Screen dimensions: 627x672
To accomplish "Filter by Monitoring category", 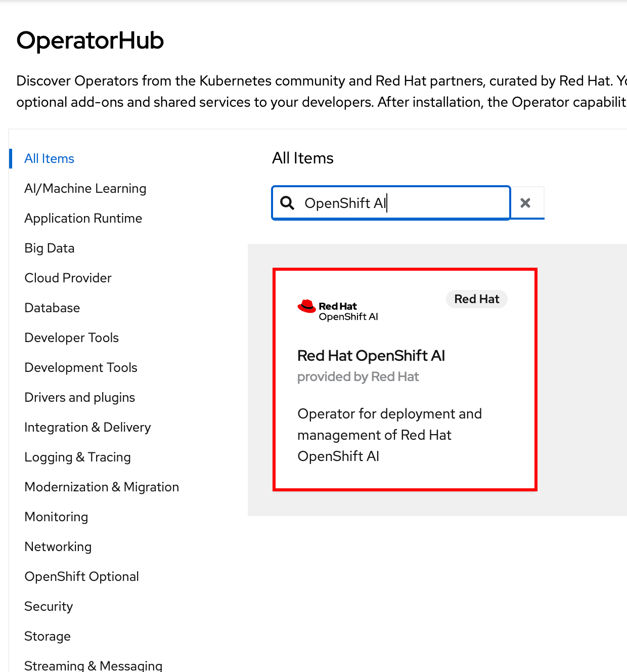I will 56,517.
